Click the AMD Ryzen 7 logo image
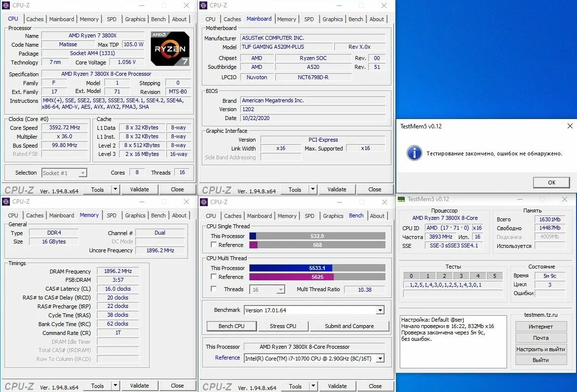This screenshot has width=577, height=392. (170, 49)
